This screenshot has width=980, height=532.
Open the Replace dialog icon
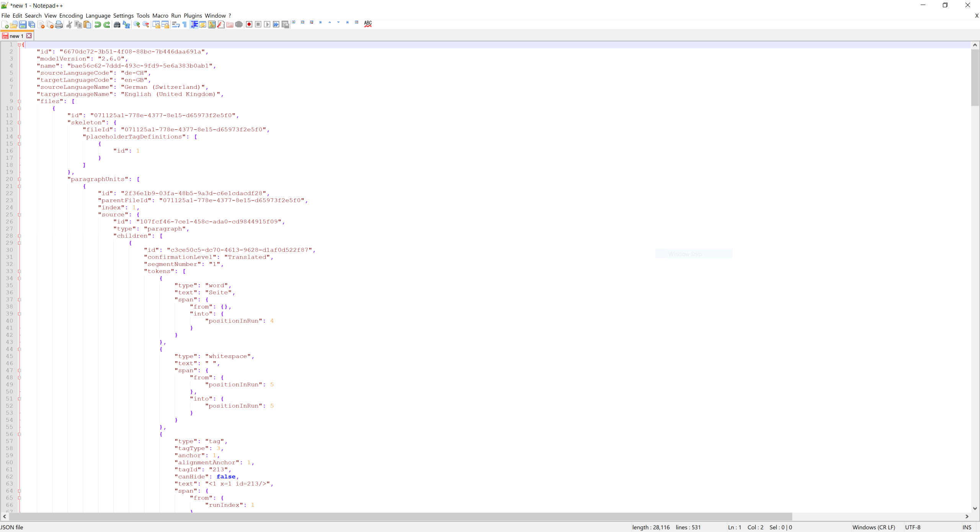[126, 24]
